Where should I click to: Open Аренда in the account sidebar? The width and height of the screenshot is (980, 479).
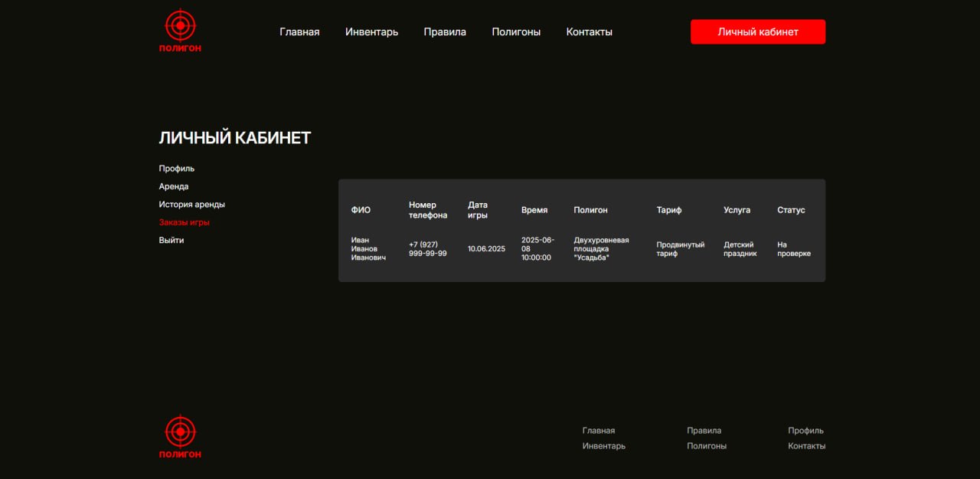coord(174,186)
